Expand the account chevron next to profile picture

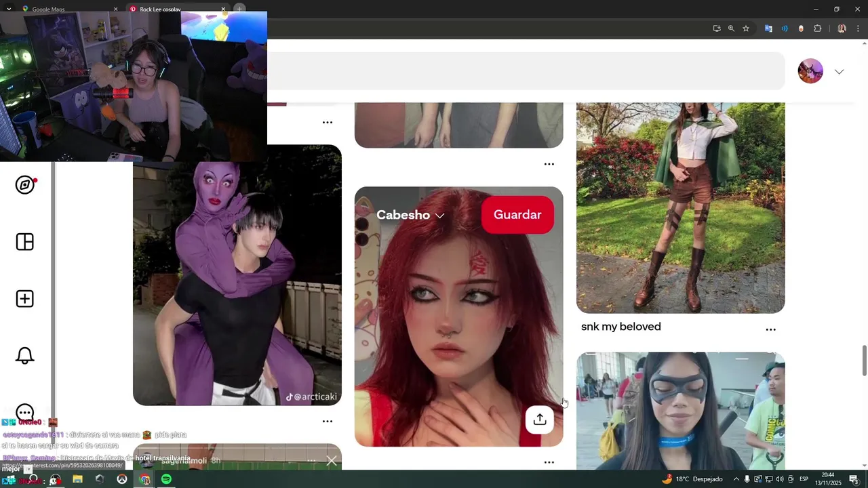point(839,72)
